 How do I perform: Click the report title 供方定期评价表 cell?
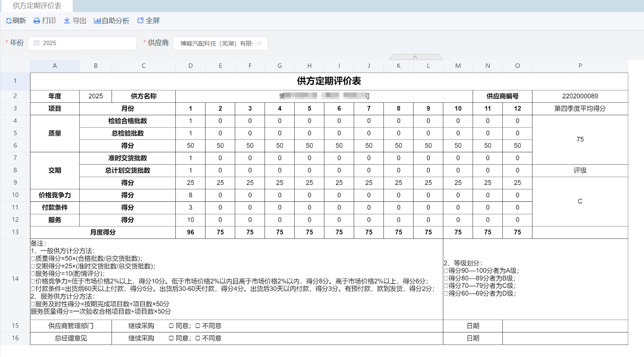(x=329, y=81)
